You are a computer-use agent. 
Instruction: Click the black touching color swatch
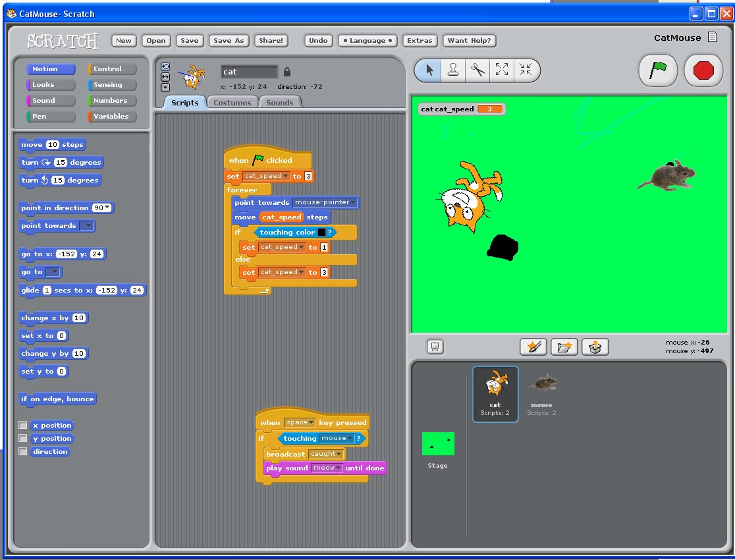321,233
